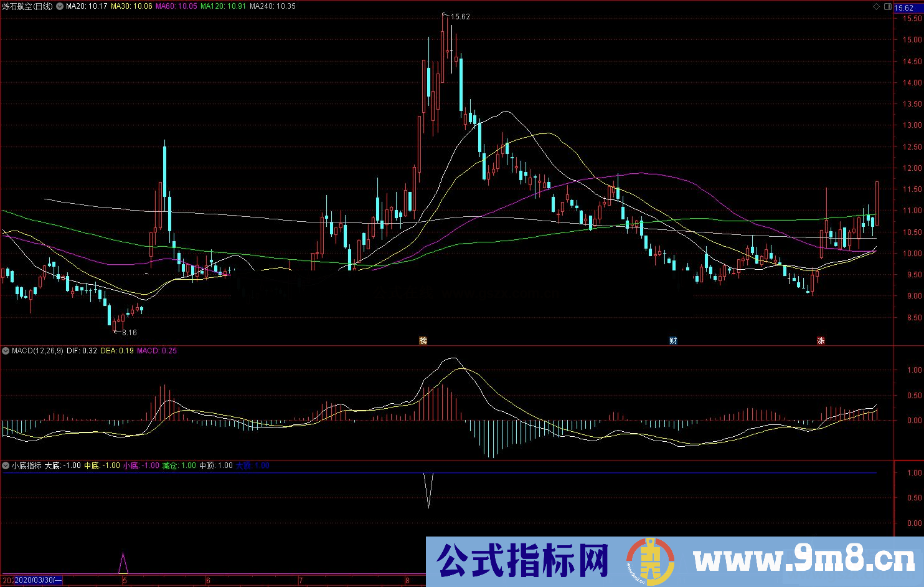
Task: Click the 大底: -1.00 value
Action: coord(63,465)
